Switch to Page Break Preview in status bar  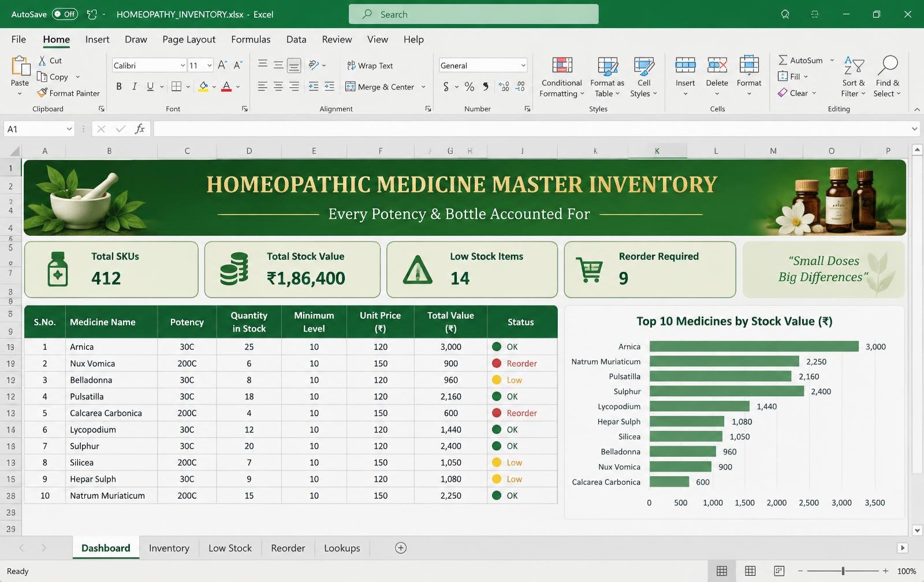pos(779,571)
